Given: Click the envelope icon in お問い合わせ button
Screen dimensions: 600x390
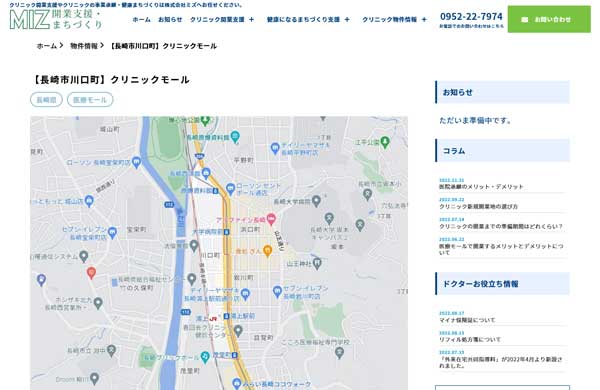Looking at the screenshot, I should [525, 20].
